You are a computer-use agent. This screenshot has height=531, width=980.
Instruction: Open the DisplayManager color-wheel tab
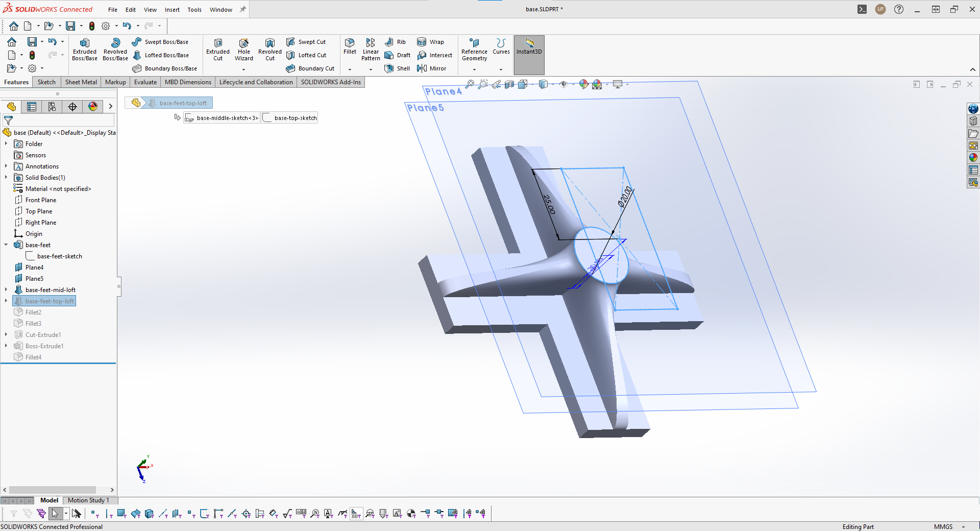click(x=92, y=106)
